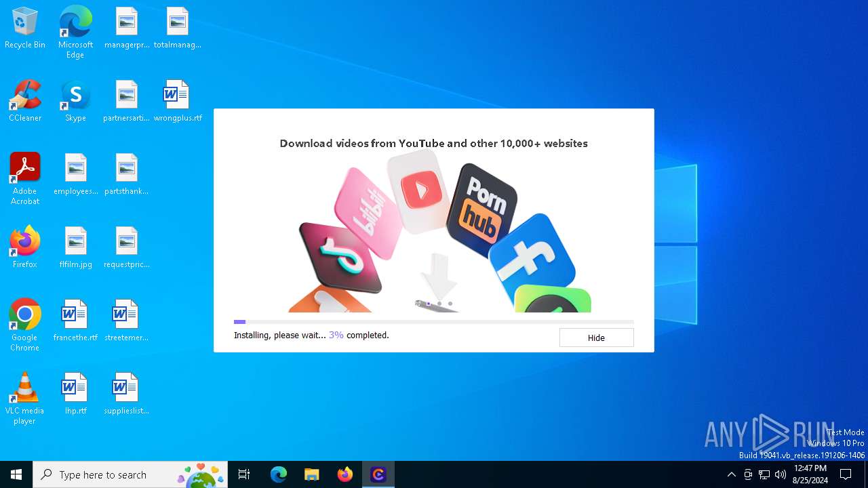Open VLC media player shortcut
868x488 pixels.
(25, 399)
